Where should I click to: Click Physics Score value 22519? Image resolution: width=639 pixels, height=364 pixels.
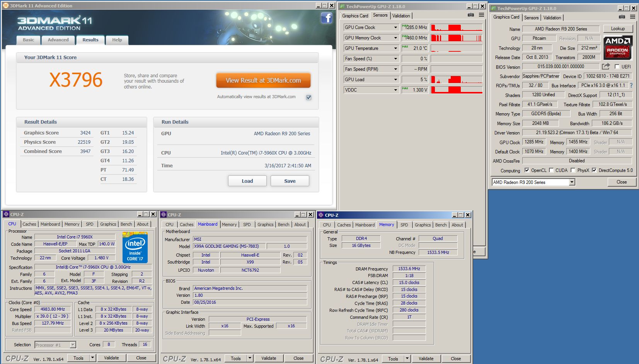(x=84, y=142)
